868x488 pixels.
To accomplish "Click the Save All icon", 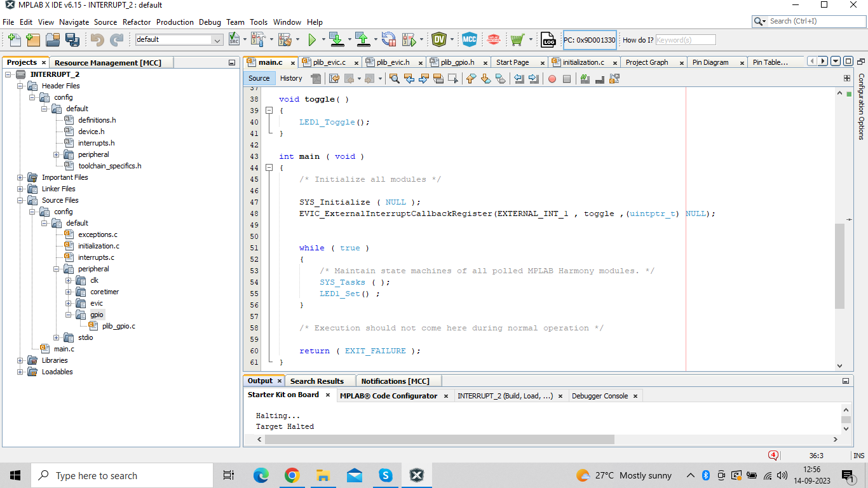I will pyautogui.click(x=72, y=40).
